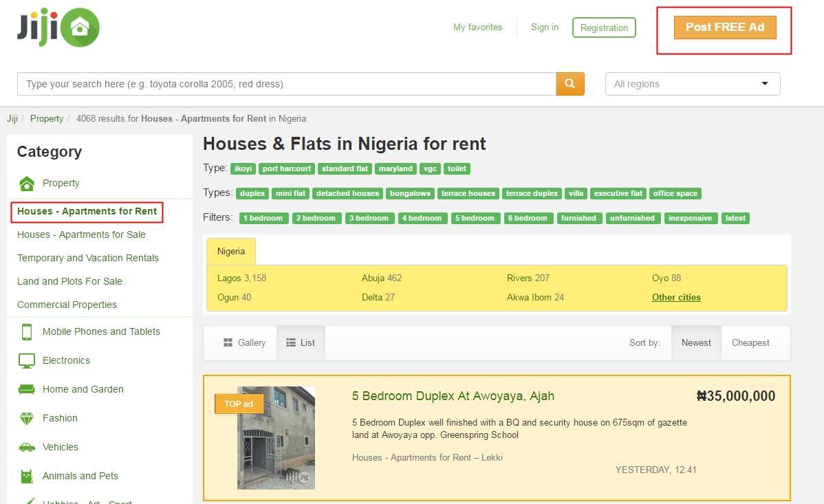Viewport: 824px width, 504px height.
Task: Click the terrace houses tag
Action: point(468,193)
